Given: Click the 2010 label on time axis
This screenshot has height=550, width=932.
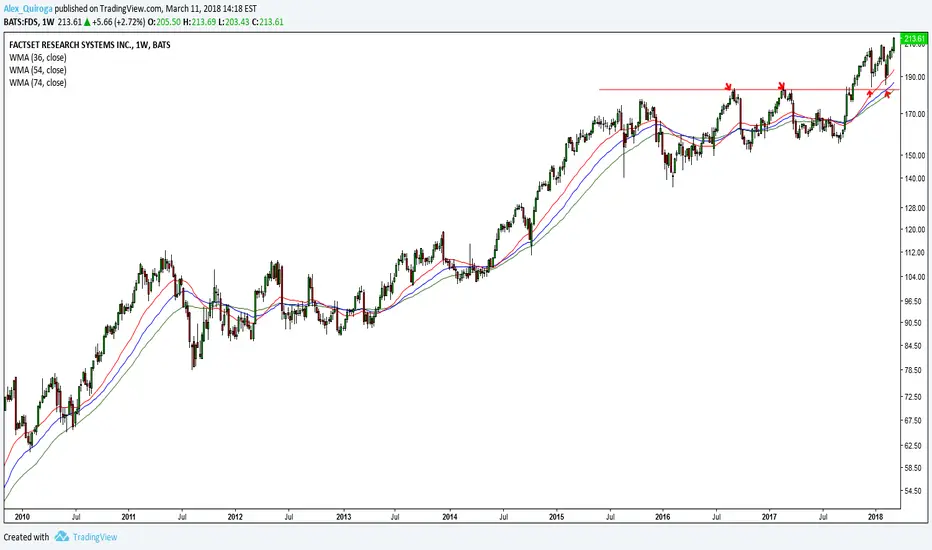Looking at the screenshot, I should coord(22,517).
